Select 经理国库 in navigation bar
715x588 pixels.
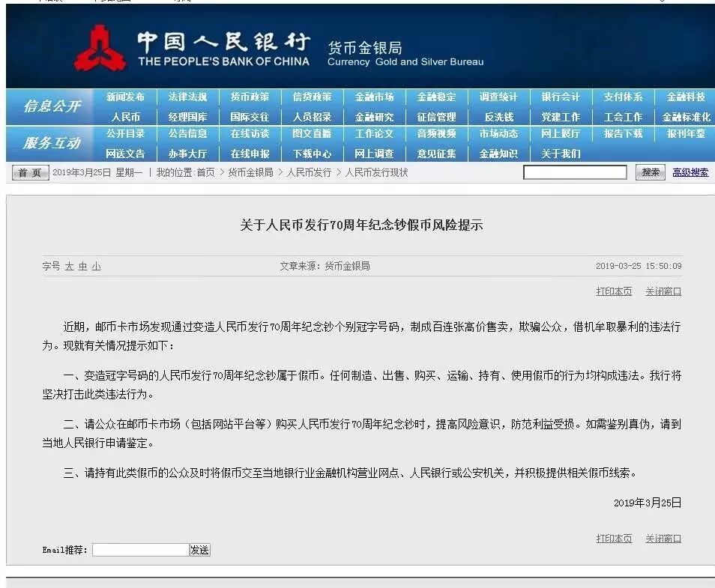[x=187, y=117]
